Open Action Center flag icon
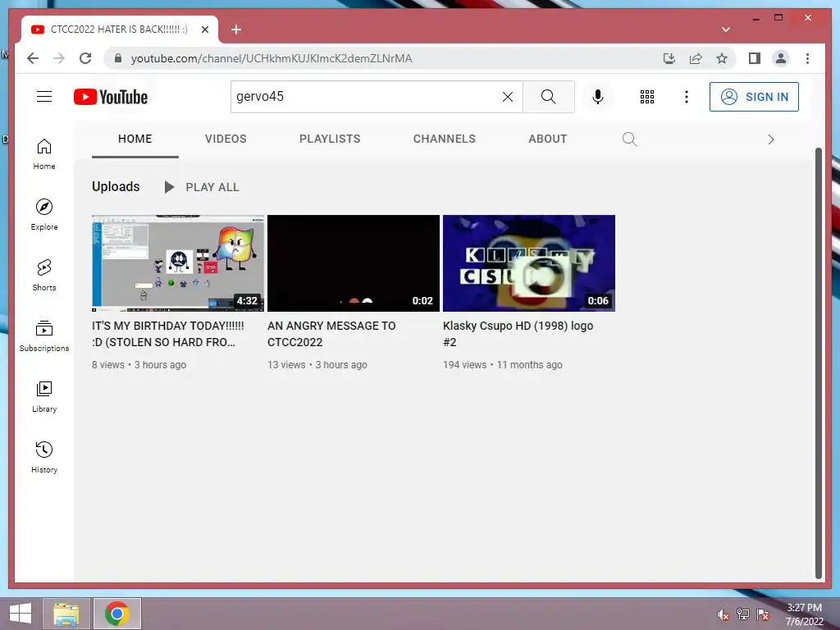This screenshot has height=630, width=840. [763, 614]
